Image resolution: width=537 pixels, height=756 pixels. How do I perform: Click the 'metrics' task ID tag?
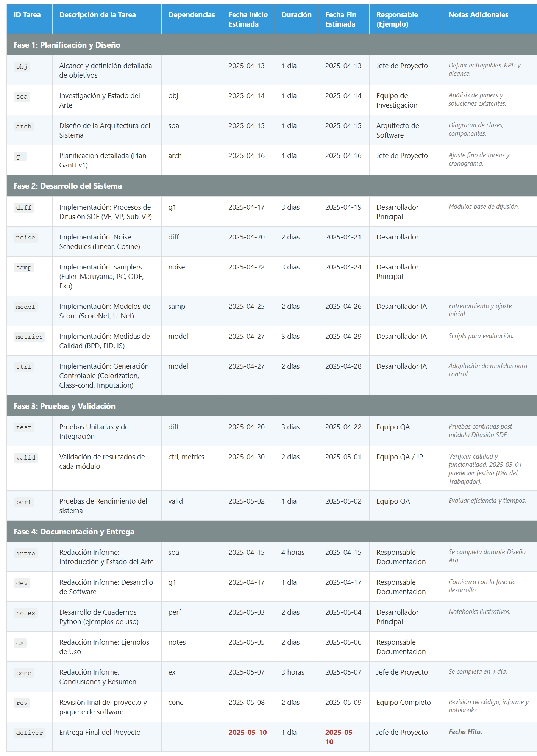(29, 337)
